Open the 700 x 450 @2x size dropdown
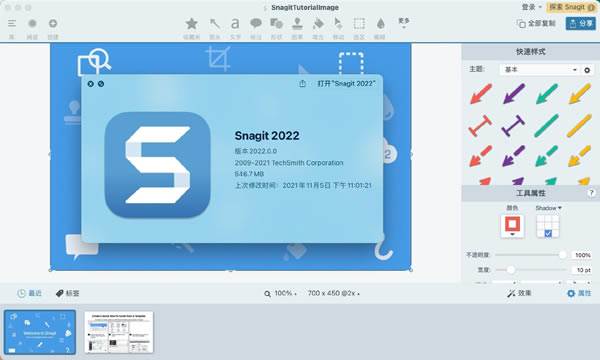Screen dimensions: 600x360 tap(334, 293)
